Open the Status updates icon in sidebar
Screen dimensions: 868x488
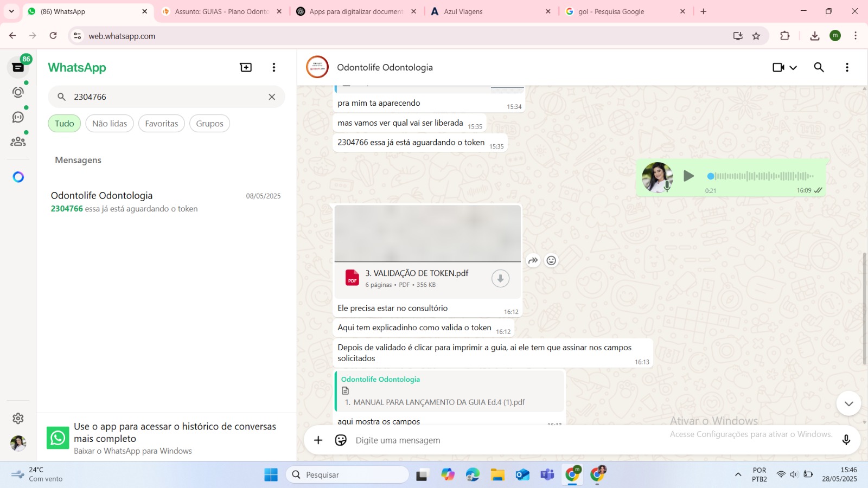pos(18,92)
